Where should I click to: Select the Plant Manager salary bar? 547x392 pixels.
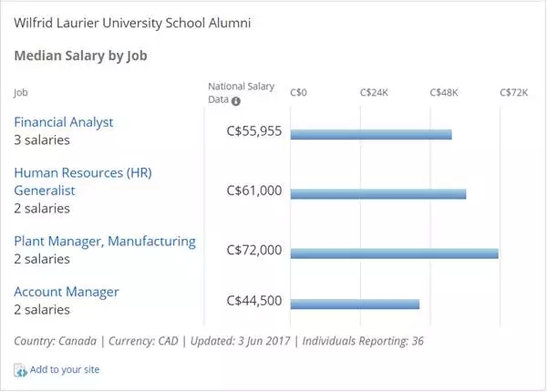[x=394, y=253]
